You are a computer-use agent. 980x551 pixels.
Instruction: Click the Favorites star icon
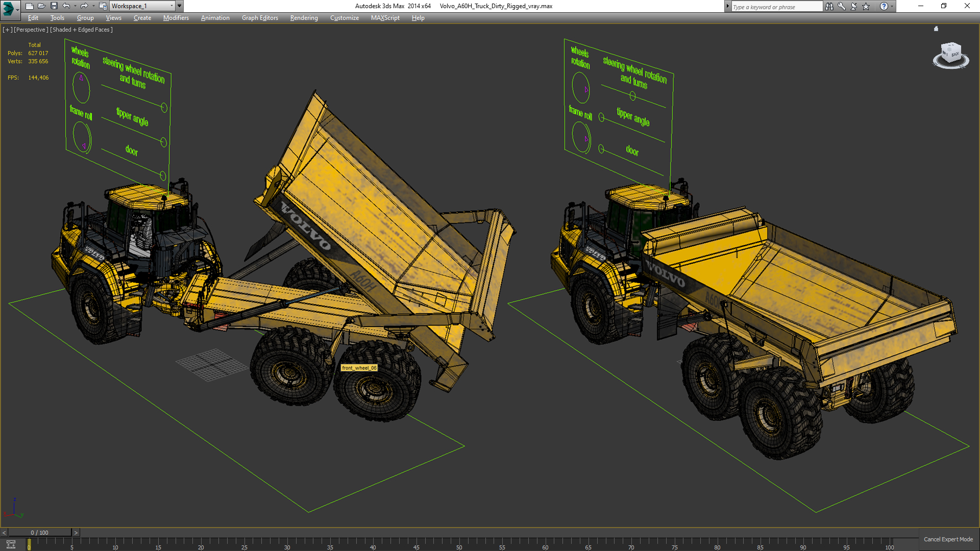coord(866,6)
